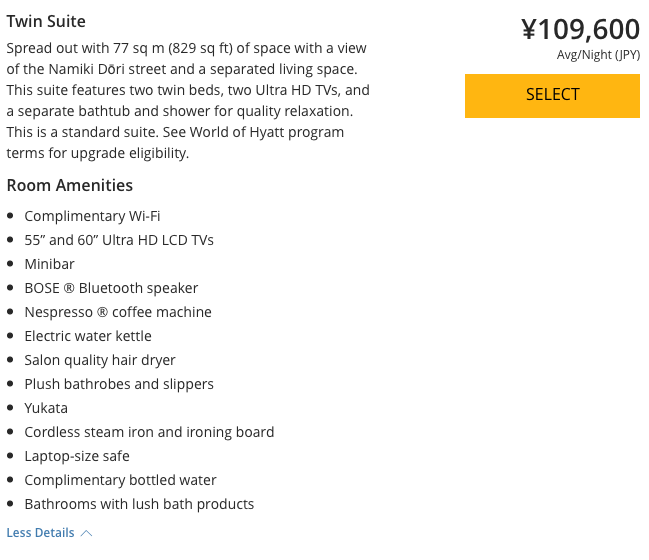Click the upward chevron beside Less Details
The height and width of the screenshot is (560, 649).
pyautogui.click(x=86, y=533)
